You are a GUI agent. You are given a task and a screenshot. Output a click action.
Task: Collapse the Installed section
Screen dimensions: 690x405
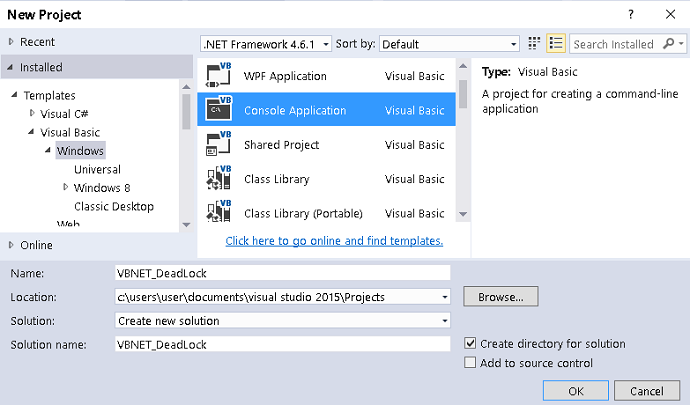[x=10, y=67]
